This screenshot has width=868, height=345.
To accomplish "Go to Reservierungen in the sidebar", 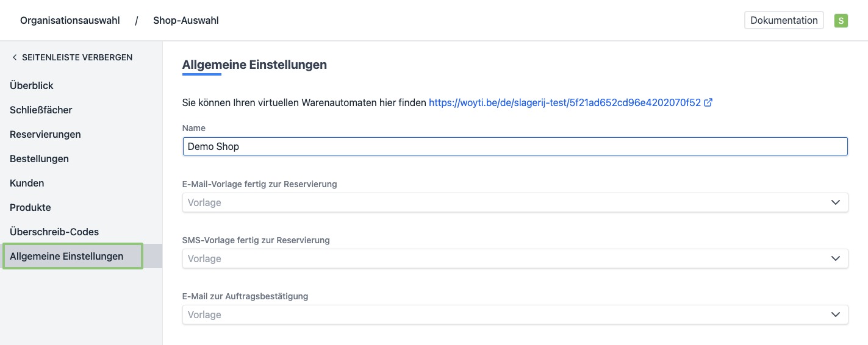I will coord(45,135).
